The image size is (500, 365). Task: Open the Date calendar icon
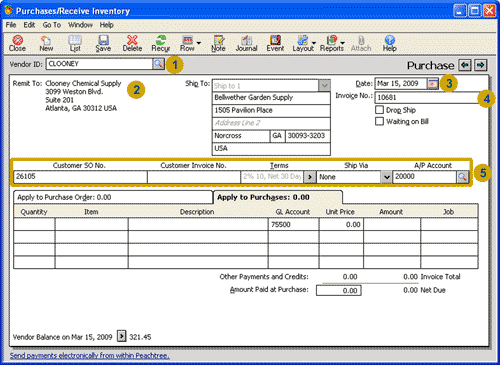[433, 83]
